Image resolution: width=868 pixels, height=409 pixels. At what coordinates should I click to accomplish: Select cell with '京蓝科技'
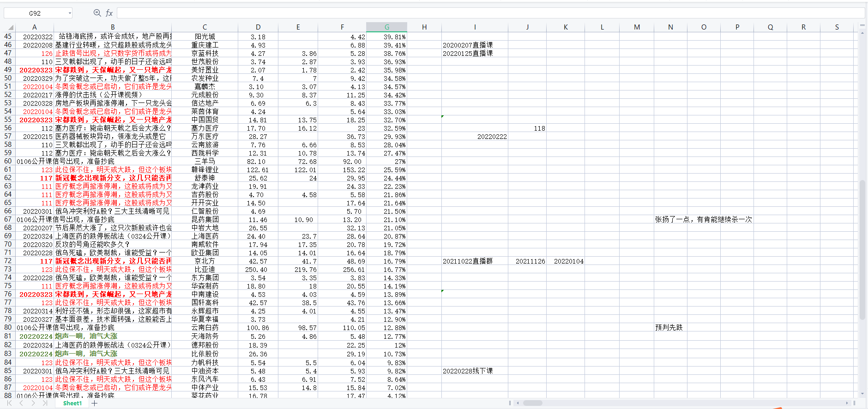(x=205, y=53)
